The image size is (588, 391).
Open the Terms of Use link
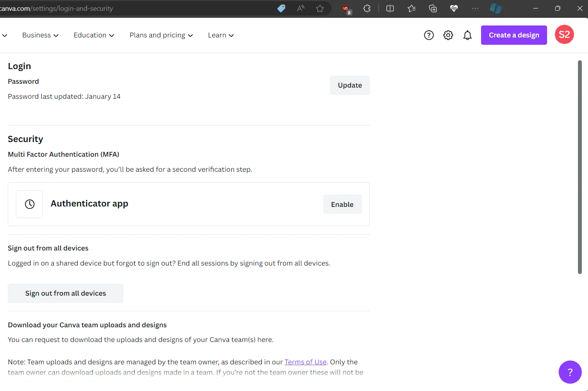pyautogui.click(x=305, y=362)
